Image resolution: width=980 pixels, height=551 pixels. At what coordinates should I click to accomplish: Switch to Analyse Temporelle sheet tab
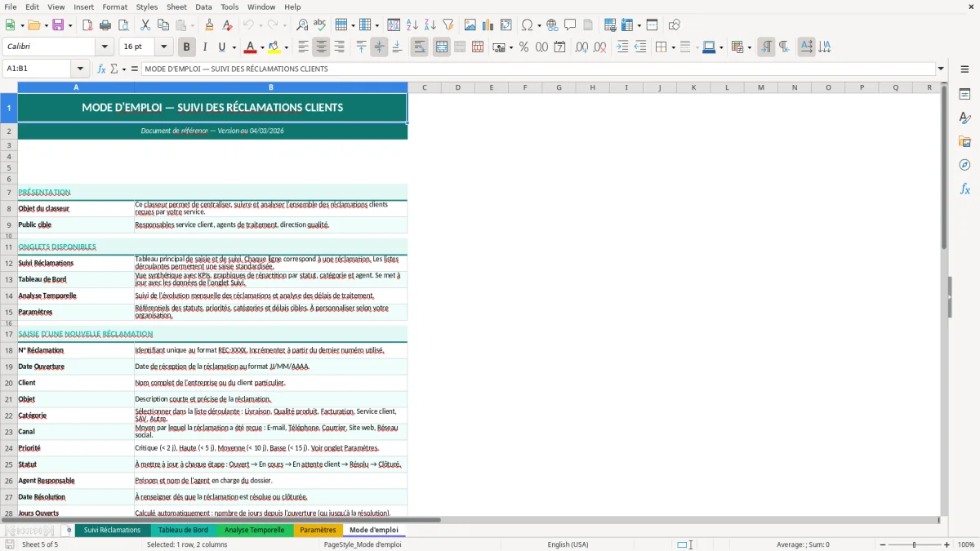255,530
